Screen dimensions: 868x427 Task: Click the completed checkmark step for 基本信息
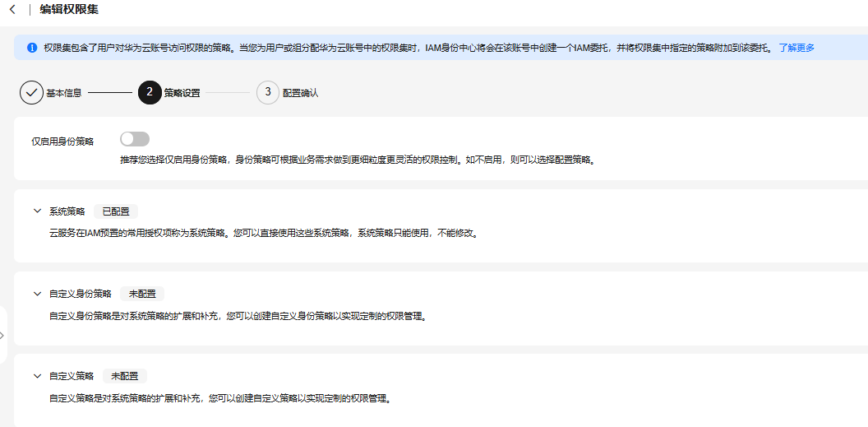31,92
